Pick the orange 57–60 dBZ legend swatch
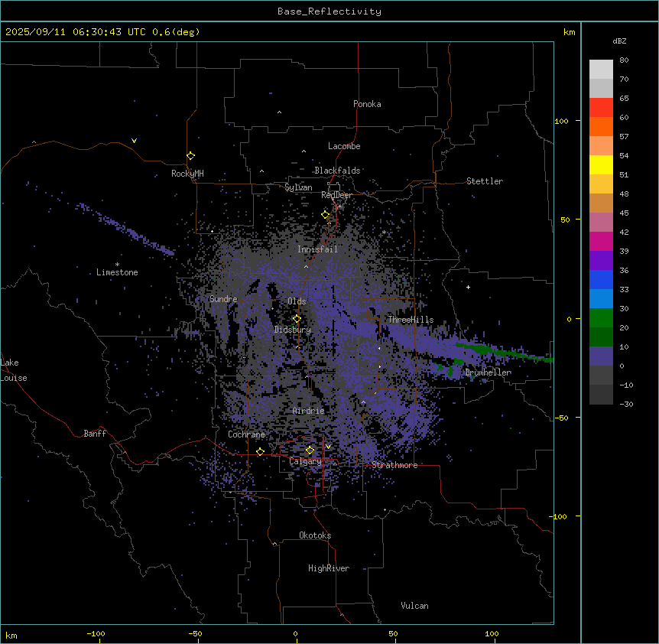The height and width of the screenshot is (644, 659). click(x=601, y=127)
